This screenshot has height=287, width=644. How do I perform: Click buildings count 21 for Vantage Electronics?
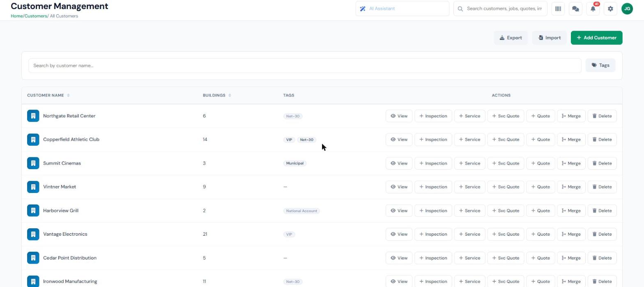[x=205, y=234]
